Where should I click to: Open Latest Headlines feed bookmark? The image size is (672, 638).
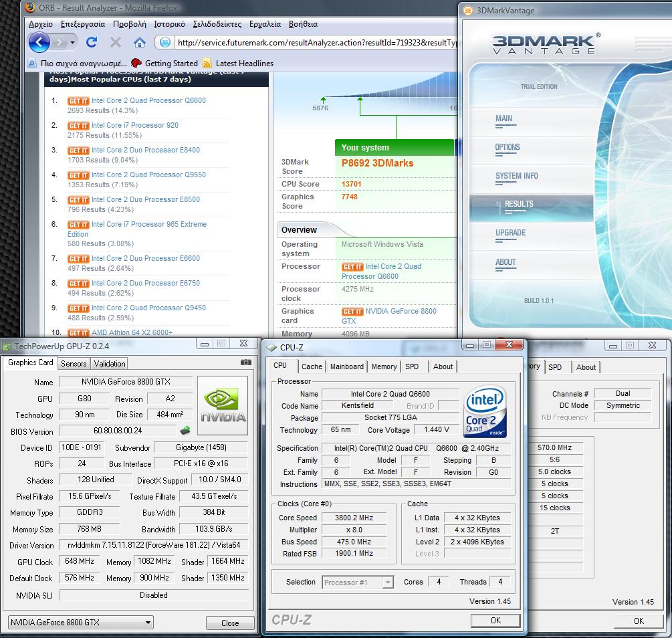click(238, 64)
